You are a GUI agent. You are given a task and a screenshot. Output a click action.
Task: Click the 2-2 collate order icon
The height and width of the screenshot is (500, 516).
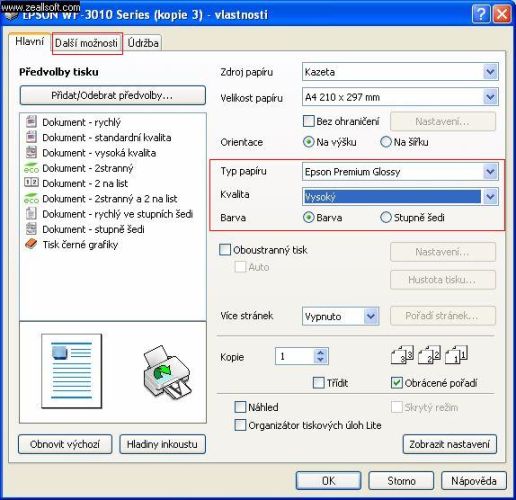[x=429, y=355]
